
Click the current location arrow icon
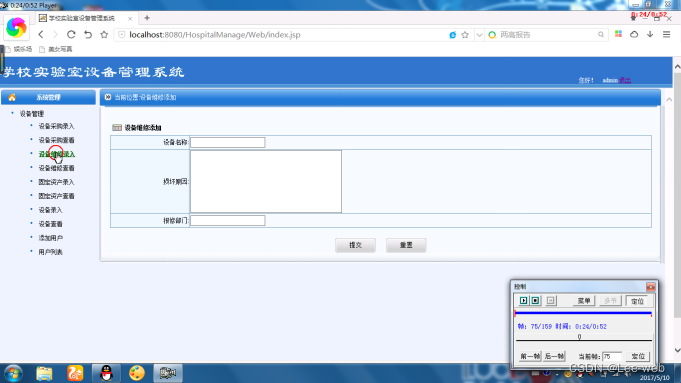click(x=108, y=97)
